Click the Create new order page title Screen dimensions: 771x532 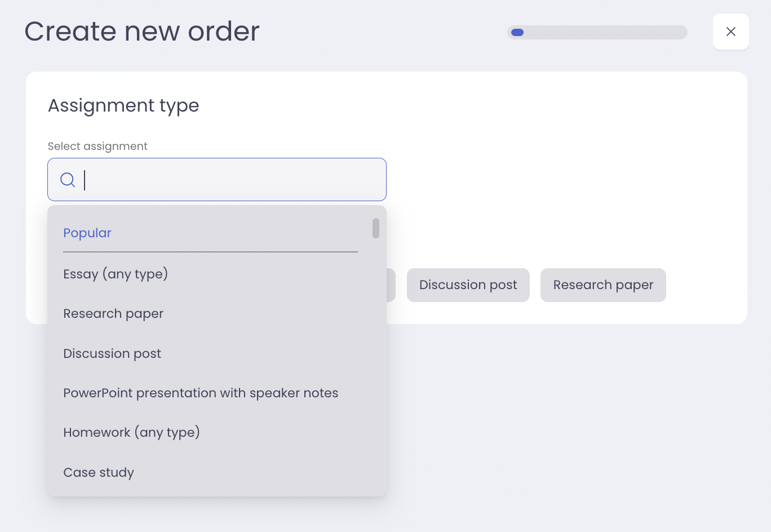pos(142,31)
